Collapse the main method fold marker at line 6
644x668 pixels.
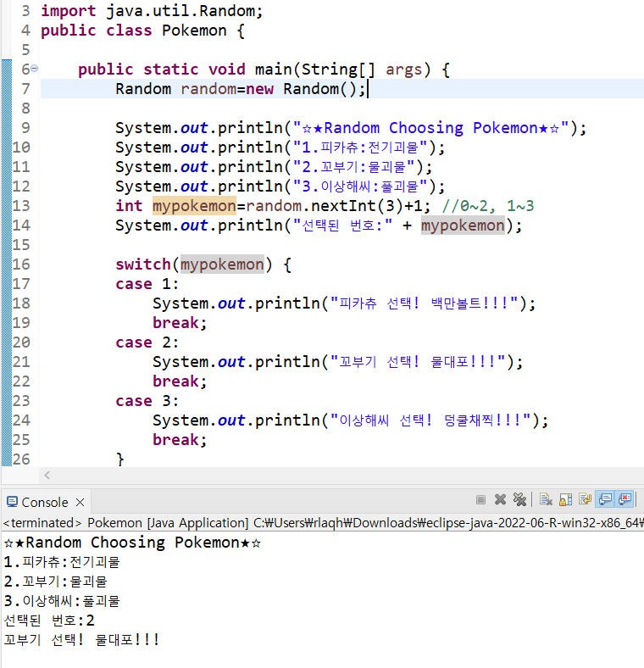(35, 68)
